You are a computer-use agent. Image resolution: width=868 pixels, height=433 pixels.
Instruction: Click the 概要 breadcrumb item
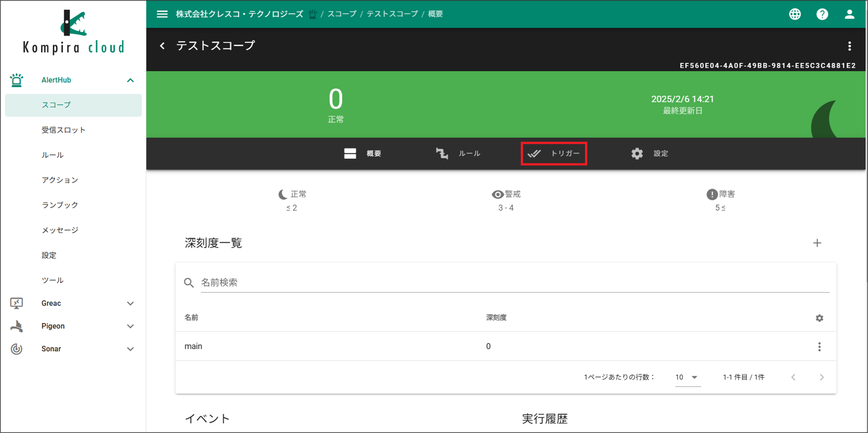click(x=436, y=14)
